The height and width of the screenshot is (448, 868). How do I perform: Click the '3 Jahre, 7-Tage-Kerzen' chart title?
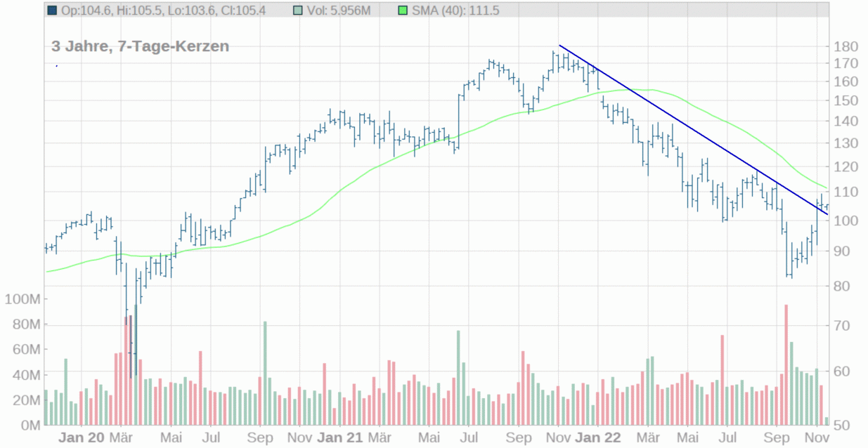[x=140, y=46]
